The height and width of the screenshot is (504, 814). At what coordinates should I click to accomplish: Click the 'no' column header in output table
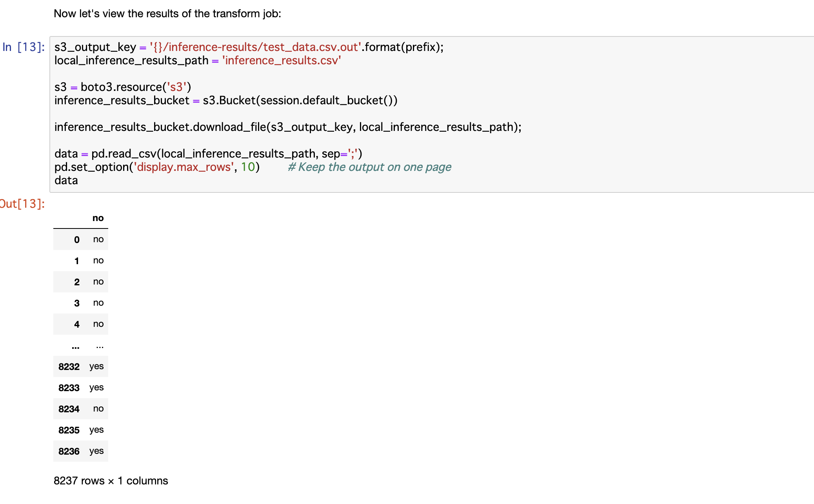pos(98,218)
